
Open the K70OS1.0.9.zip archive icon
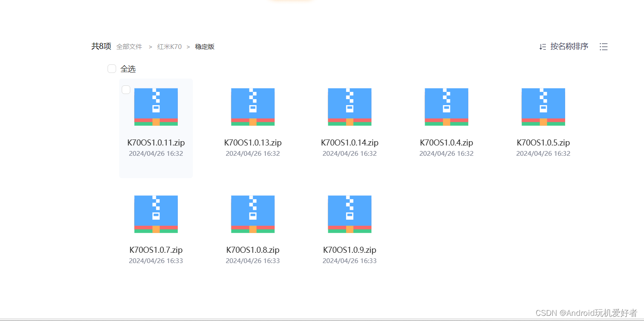tap(350, 214)
